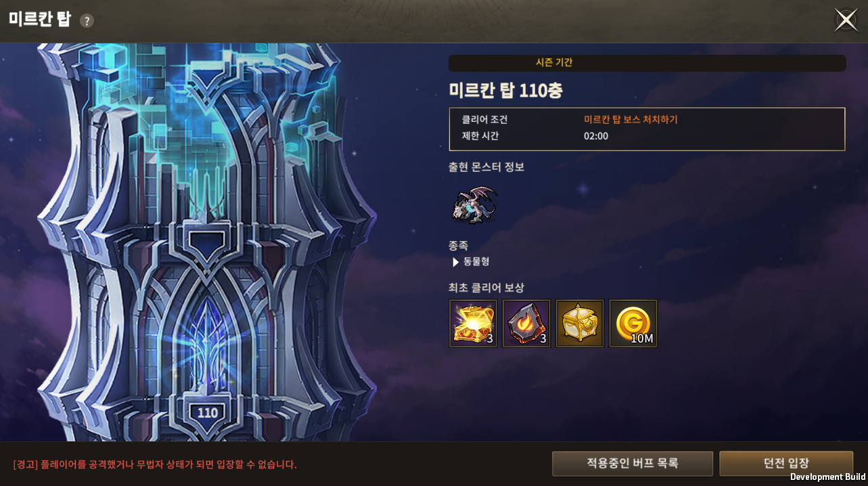The width and height of the screenshot is (868, 486).
Task: Click the red 경고 warning text
Action: click(155, 464)
